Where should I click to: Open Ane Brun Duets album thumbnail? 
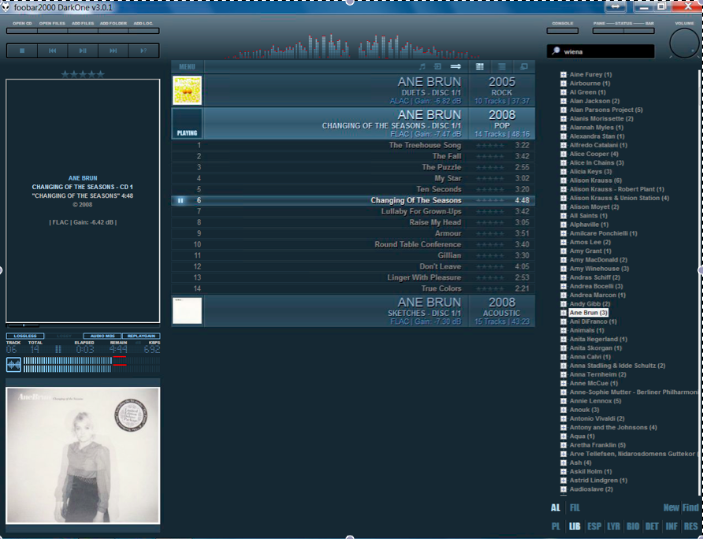point(187,91)
